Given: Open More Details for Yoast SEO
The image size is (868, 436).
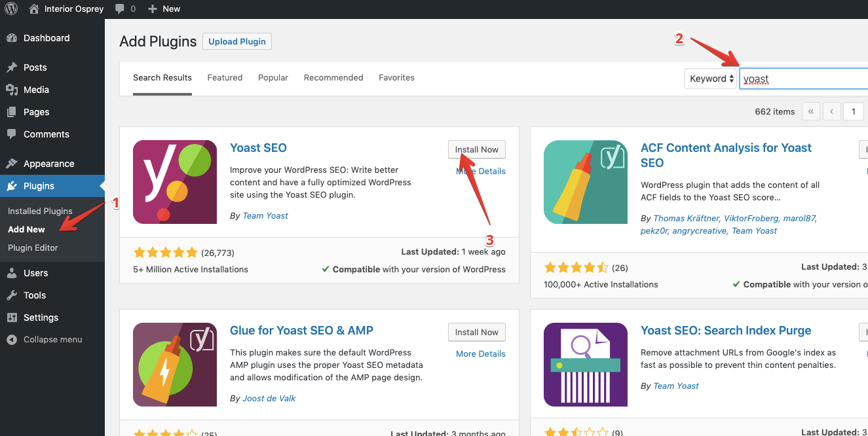Looking at the screenshot, I should pyautogui.click(x=481, y=171).
